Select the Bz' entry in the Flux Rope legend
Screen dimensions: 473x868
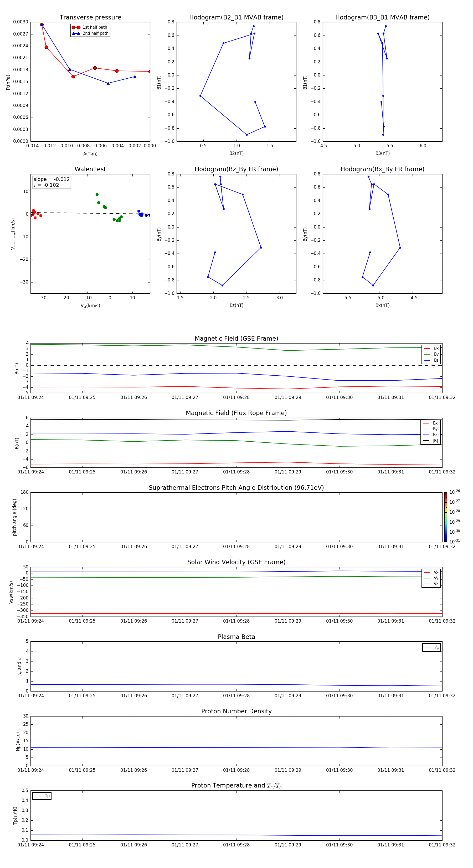pos(431,435)
